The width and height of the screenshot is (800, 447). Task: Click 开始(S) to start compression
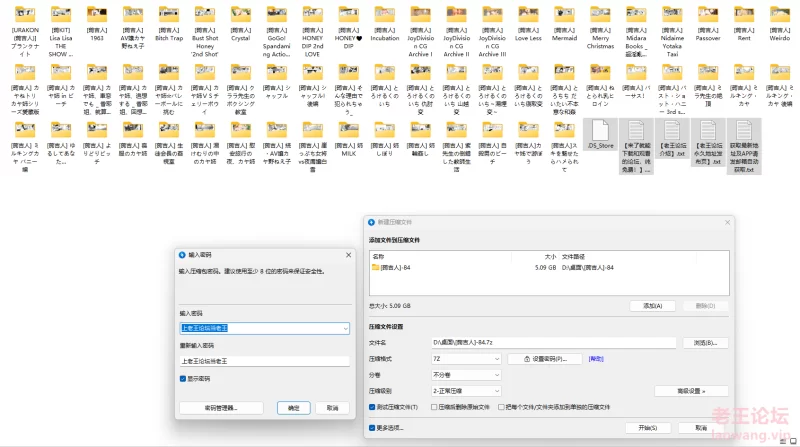coord(648,428)
